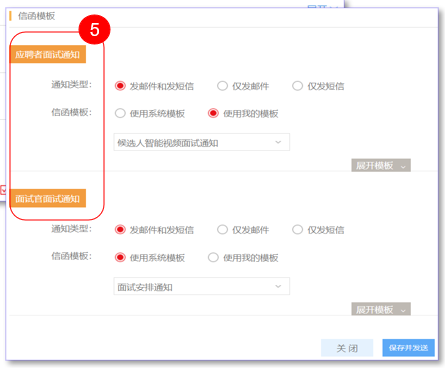The height and width of the screenshot is (368, 445).
Task: Open the 候选人智能视频面试通知 template dropdown
Action: point(202,142)
